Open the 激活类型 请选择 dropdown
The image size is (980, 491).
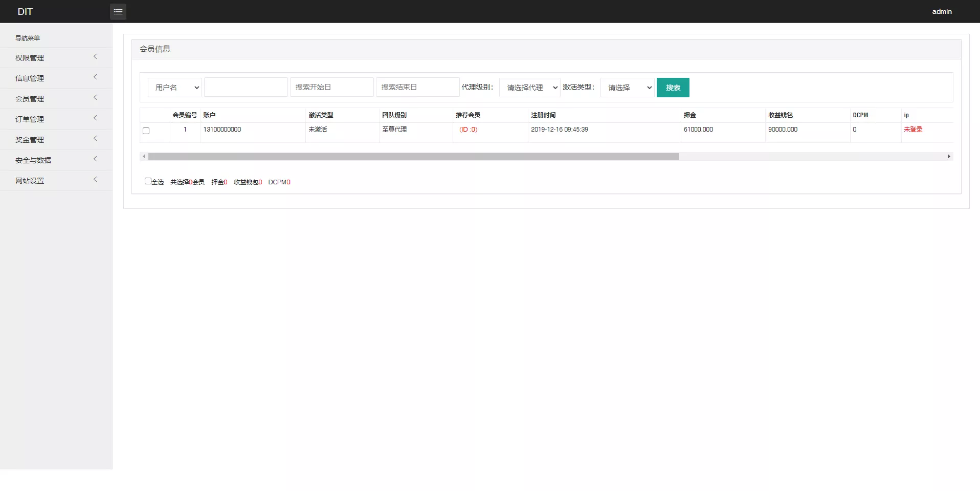tap(627, 88)
